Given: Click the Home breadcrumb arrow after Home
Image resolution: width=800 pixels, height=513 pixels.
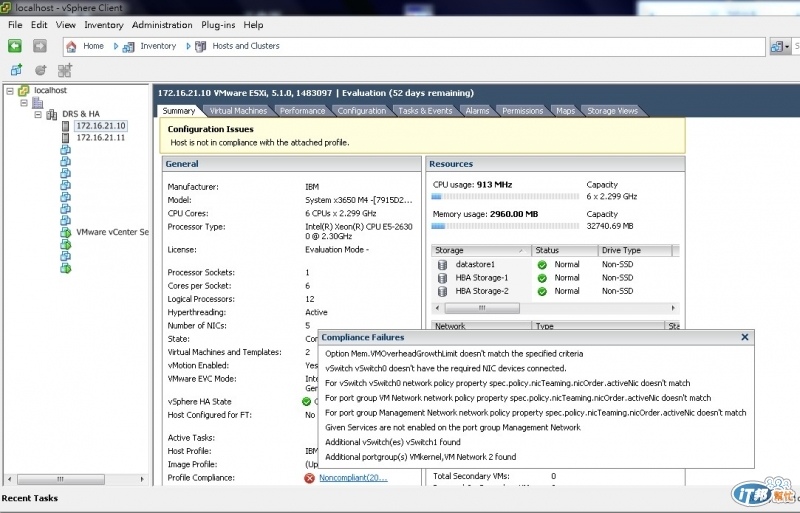Looking at the screenshot, I should (x=116, y=46).
